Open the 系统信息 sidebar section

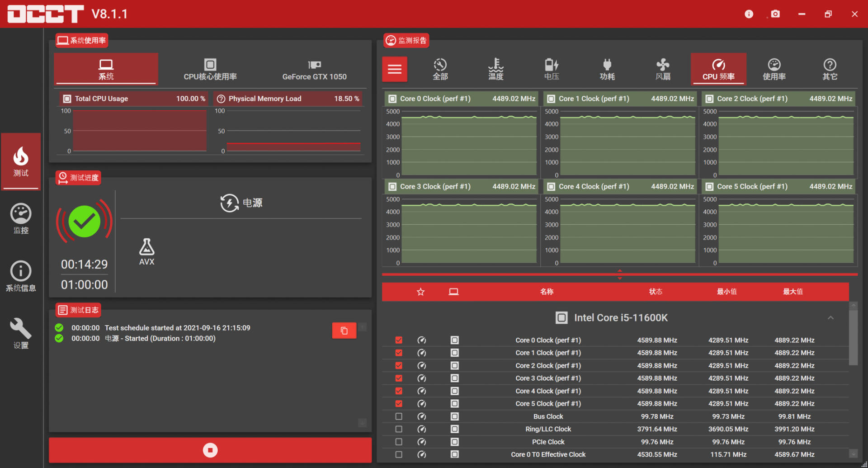click(x=21, y=276)
